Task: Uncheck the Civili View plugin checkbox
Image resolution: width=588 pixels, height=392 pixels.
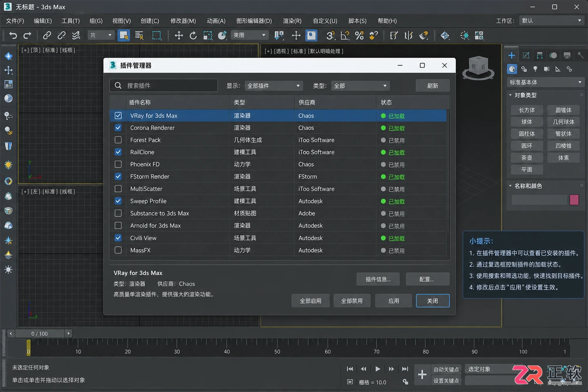Action: (118, 238)
